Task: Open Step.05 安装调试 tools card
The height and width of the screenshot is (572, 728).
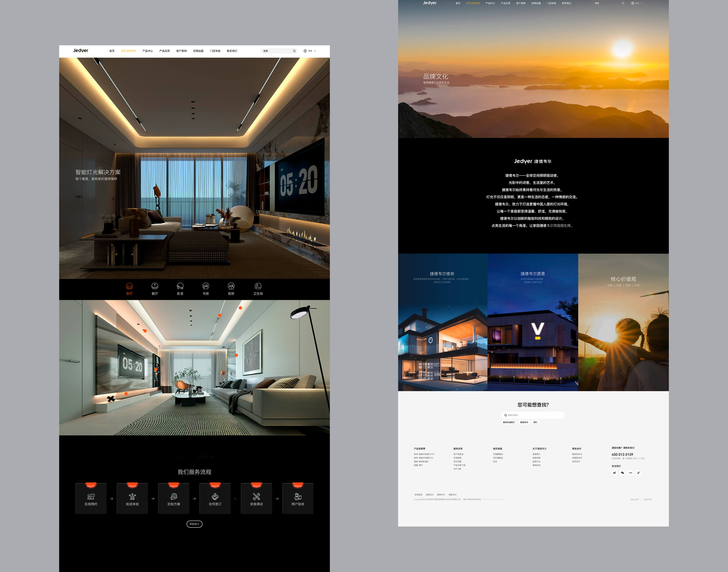Action: click(x=256, y=499)
